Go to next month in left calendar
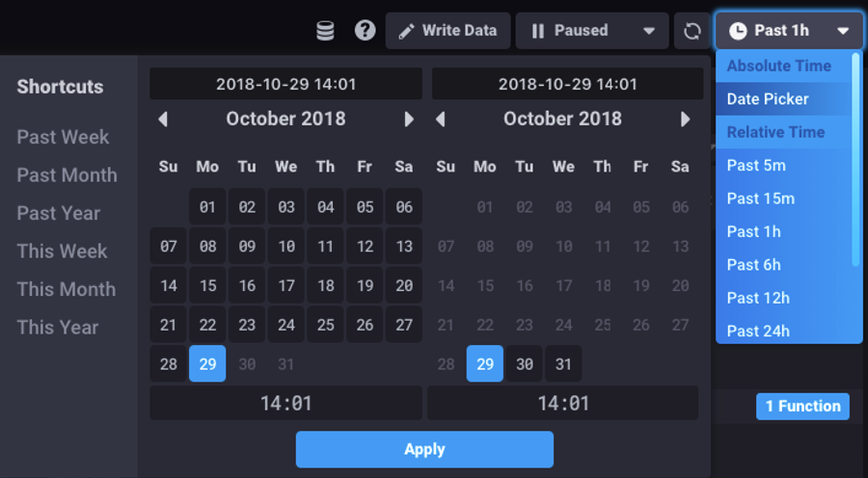This screenshot has width=868, height=478. (409, 119)
